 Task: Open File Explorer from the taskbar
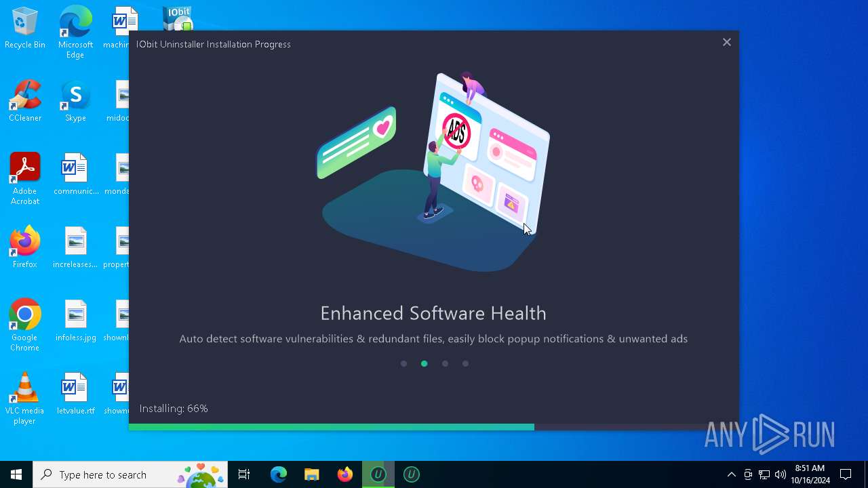point(311,474)
